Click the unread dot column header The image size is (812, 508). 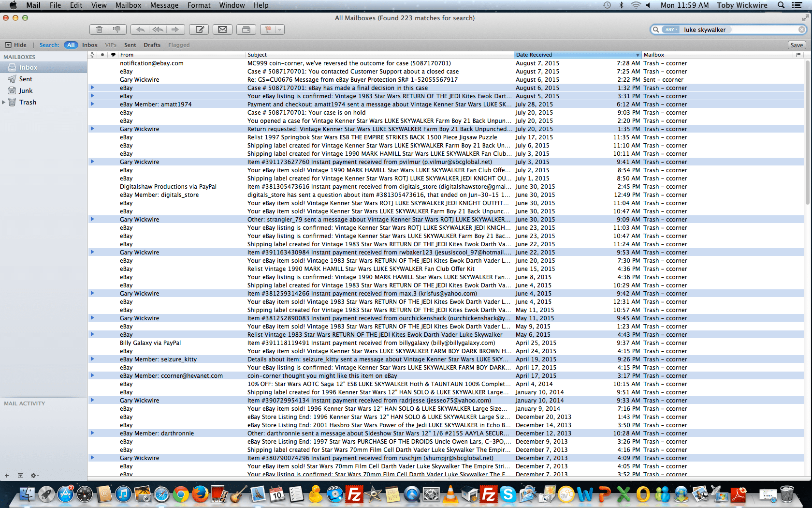pyautogui.click(x=102, y=55)
